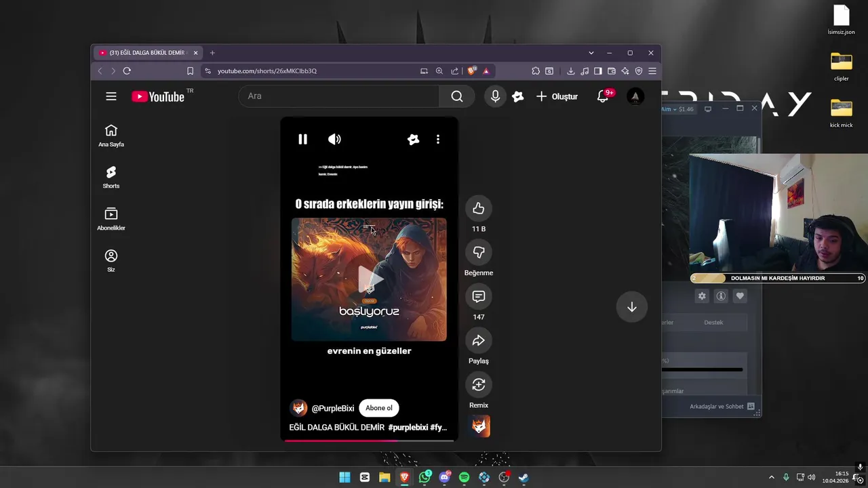Open Abonelikler in the sidebar

pyautogui.click(x=111, y=219)
